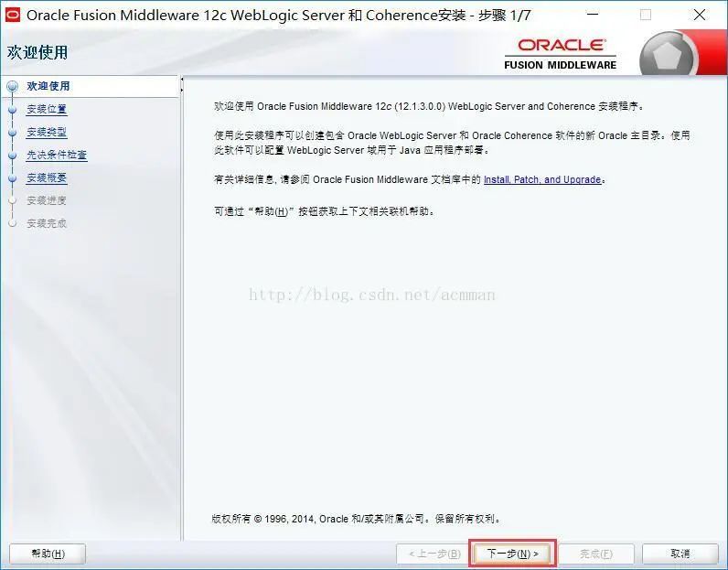Click the 上一步(B) button
The height and width of the screenshot is (570, 728).
tap(434, 554)
